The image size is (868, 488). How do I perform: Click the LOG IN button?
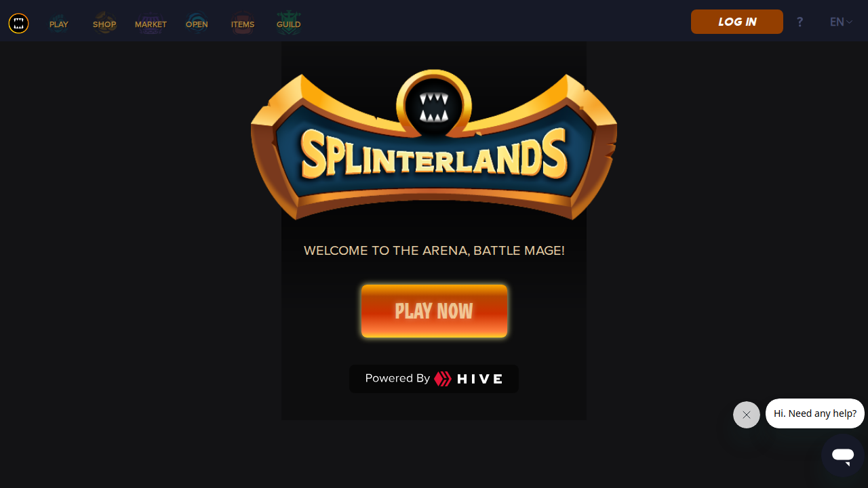click(x=737, y=22)
